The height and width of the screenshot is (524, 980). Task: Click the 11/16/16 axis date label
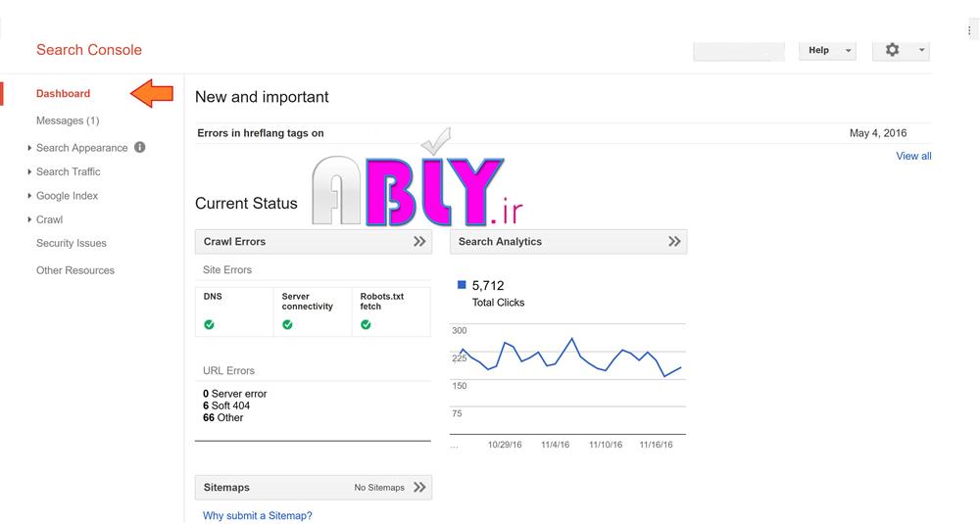click(656, 445)
